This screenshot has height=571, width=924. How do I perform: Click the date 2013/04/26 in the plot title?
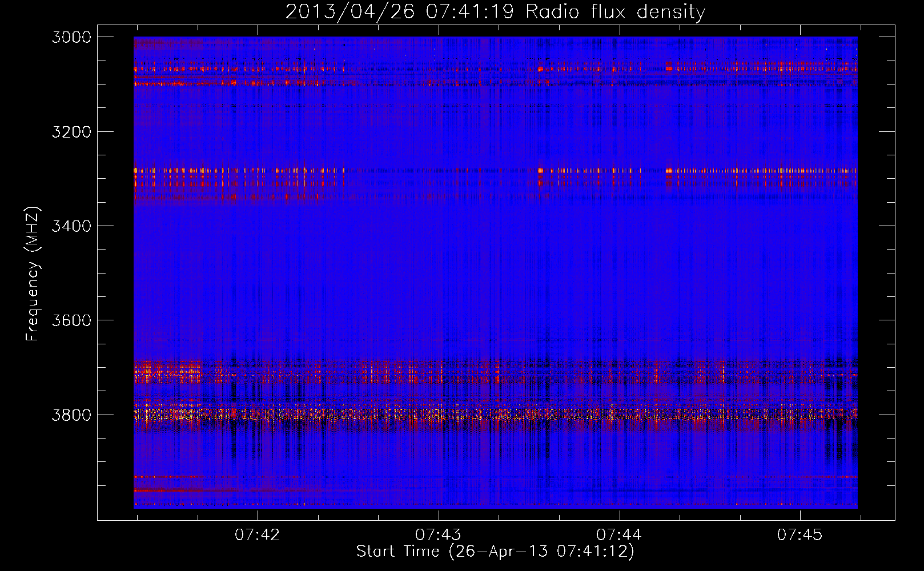click(x=350, y=12)
